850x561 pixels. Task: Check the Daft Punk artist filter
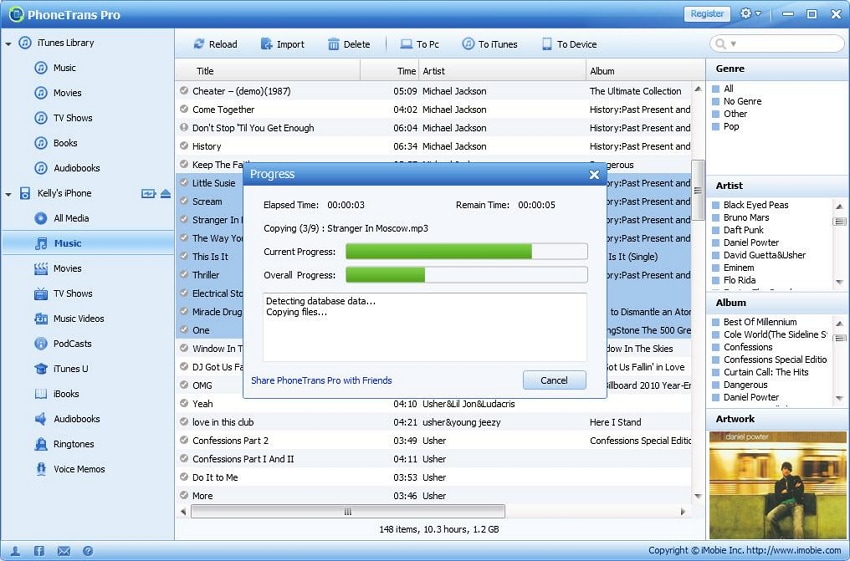click(x=716, y=230)
